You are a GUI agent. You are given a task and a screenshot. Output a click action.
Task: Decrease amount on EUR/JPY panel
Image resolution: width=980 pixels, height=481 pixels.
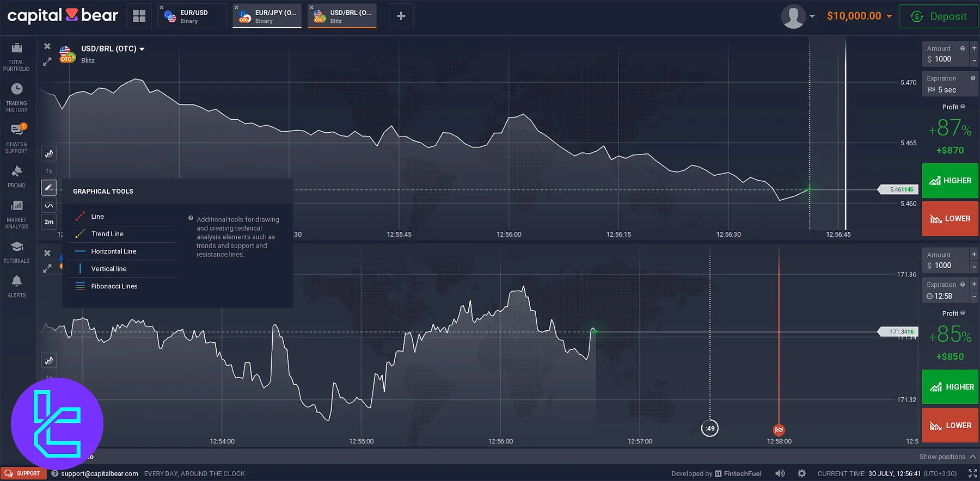pyautogui.click(x=974, y=266)
